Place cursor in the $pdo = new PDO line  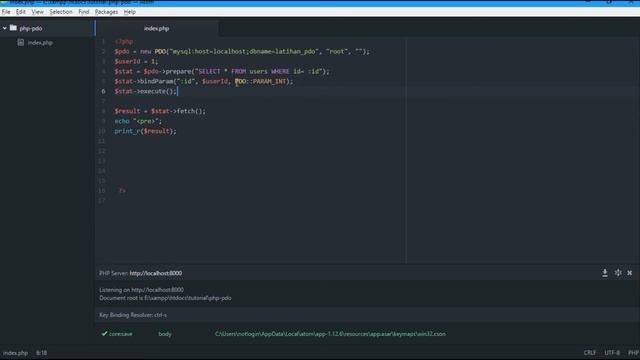pyautogui.click(x=242, y=51)
